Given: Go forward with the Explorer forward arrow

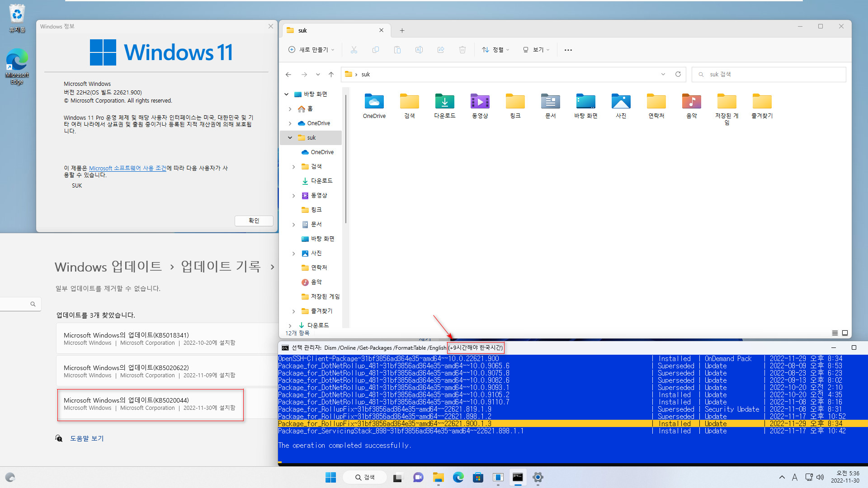Looking at the screenshot, I should coord(304,75).
